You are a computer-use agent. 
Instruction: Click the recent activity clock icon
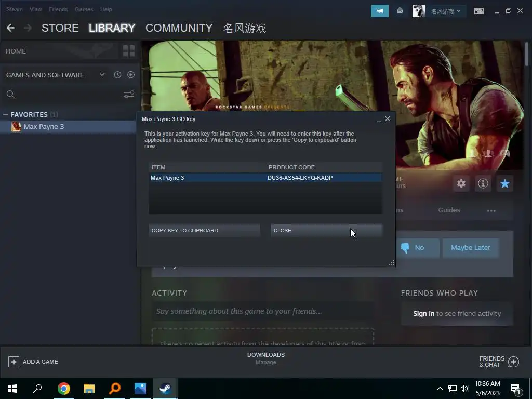117,75
